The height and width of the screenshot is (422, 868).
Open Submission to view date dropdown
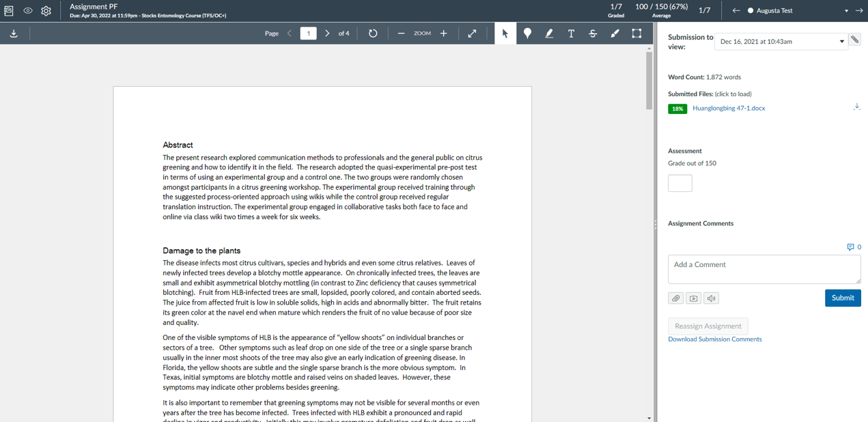point(781,42)
